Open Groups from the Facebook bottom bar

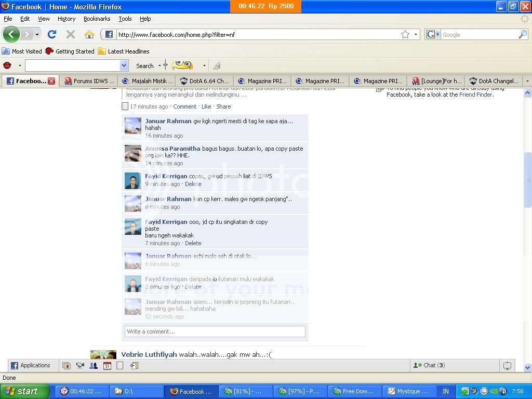[x=94, y=365]
